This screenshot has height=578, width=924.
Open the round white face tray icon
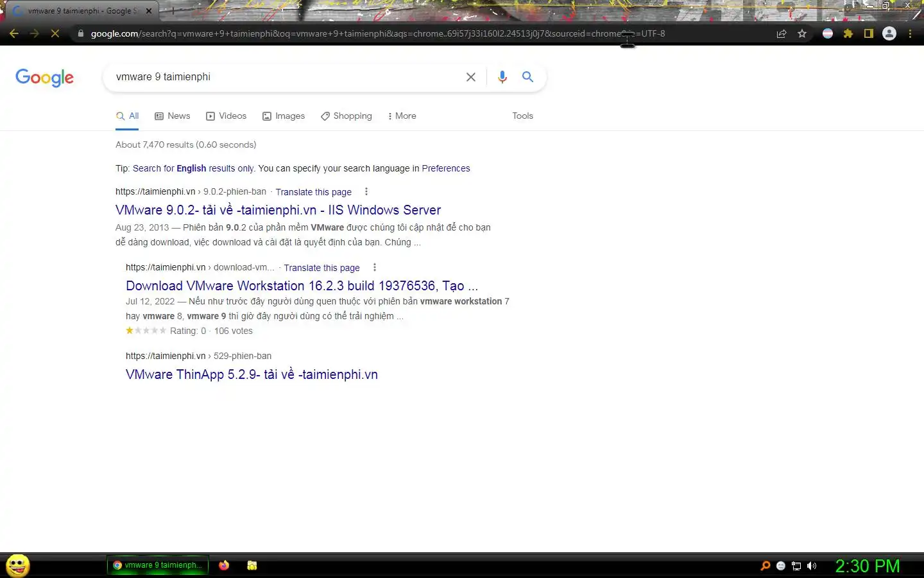click(781, 566)
